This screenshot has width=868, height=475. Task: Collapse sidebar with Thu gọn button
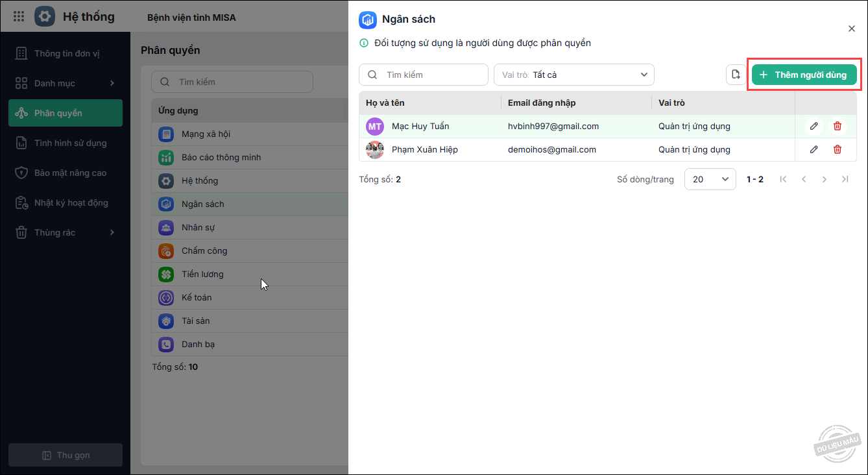pyautogui.click(x=66, y=455)
